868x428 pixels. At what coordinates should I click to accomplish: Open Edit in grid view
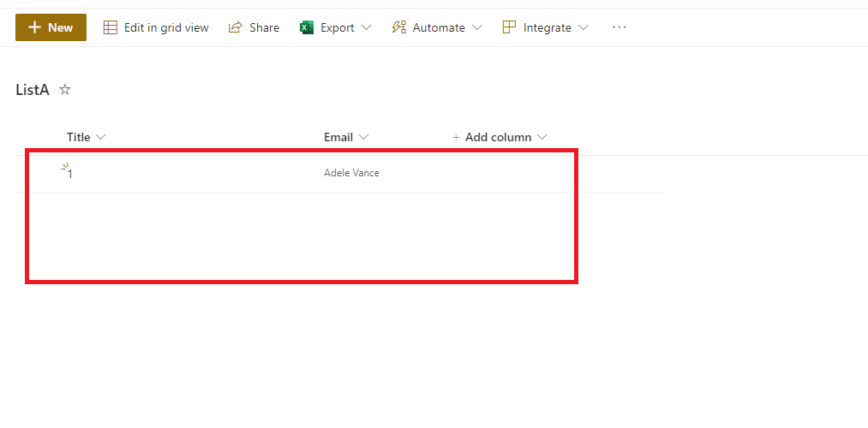click(156, 27)
